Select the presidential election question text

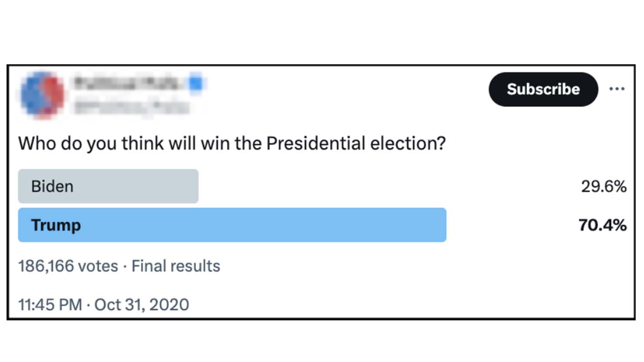coord(232,143)
